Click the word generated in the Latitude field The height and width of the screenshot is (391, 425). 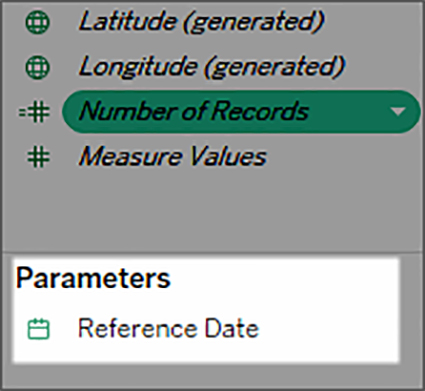253,23
